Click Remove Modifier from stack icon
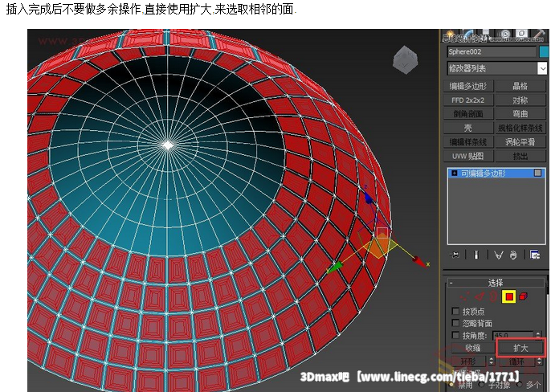 click(513, 255)
